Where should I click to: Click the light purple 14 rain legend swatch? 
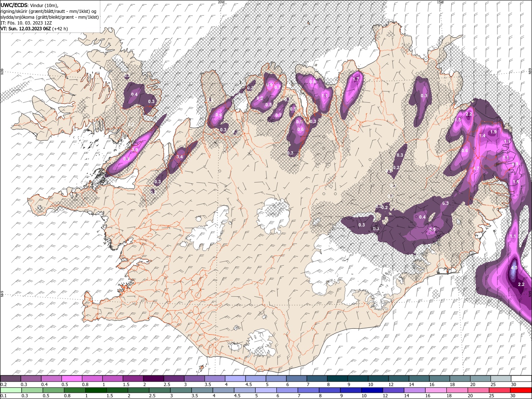point(415,390)
